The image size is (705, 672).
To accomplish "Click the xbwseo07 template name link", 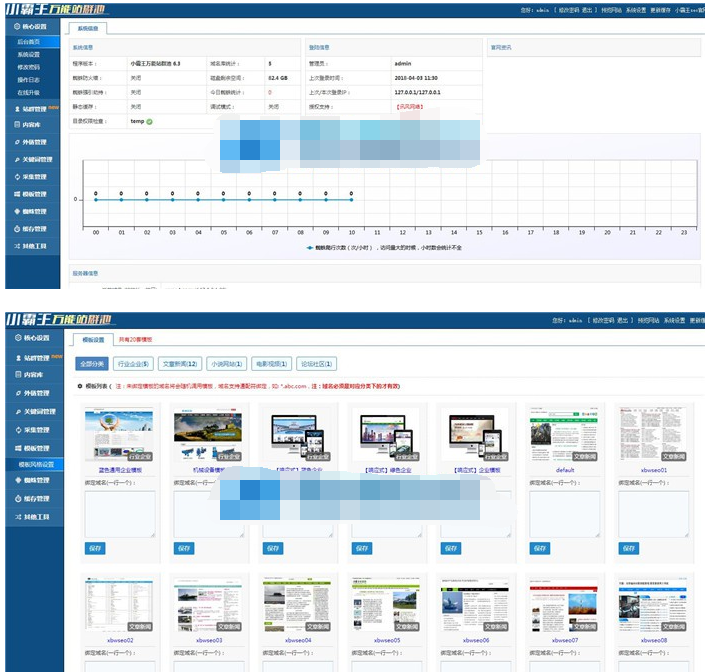I will [x=565, y=640].
